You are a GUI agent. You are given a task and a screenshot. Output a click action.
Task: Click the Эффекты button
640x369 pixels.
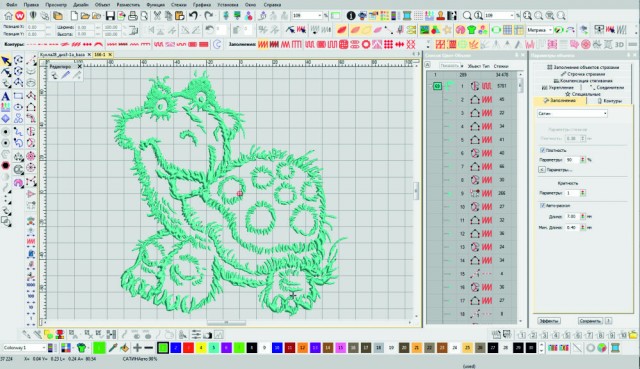click(x=549, y=321)
